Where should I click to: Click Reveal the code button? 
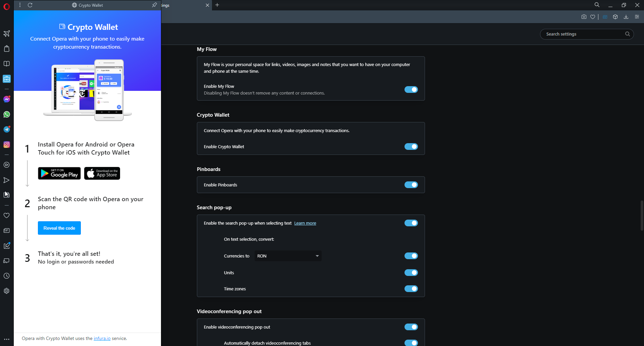[59, 228]
